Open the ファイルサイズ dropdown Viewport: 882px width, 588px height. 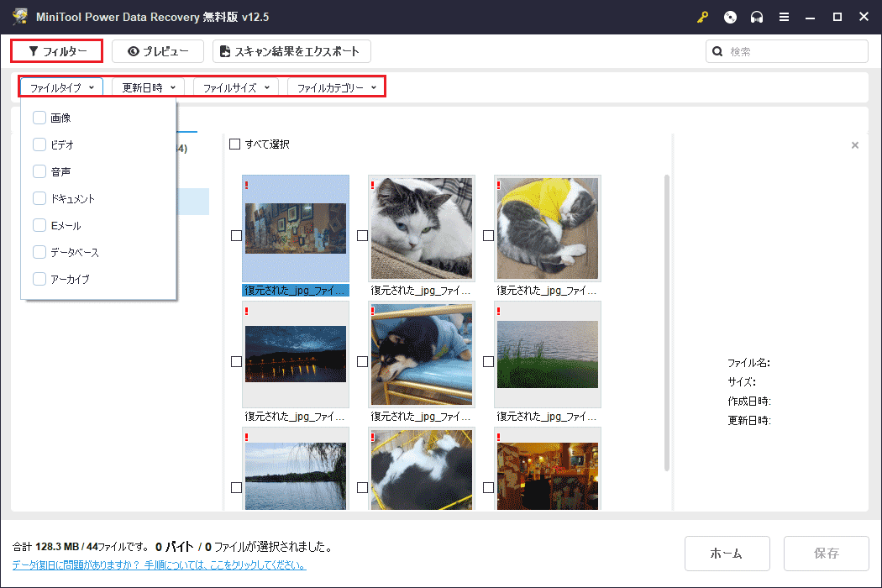[x=236, y=87]
